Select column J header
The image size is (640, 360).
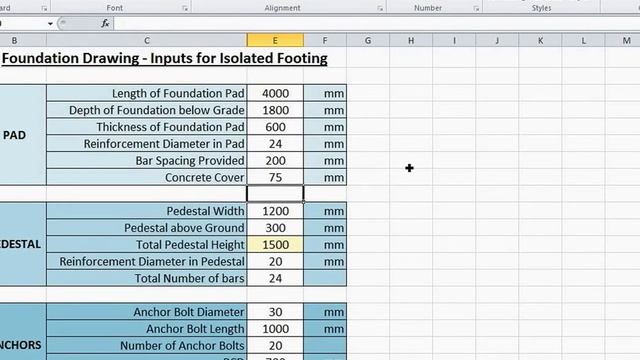[497, 40]
